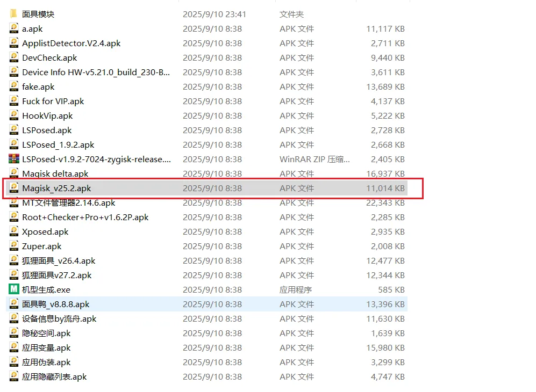
Task: Click the LSPosed_1.9.2.apk file name
Action: tap(58, 144)
